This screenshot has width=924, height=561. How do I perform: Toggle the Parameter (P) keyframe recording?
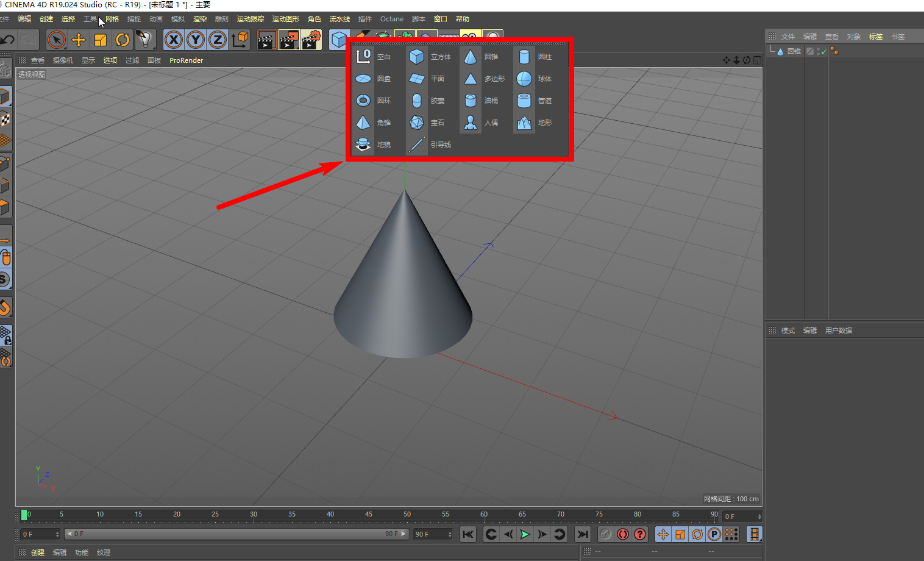click(714, 534)
